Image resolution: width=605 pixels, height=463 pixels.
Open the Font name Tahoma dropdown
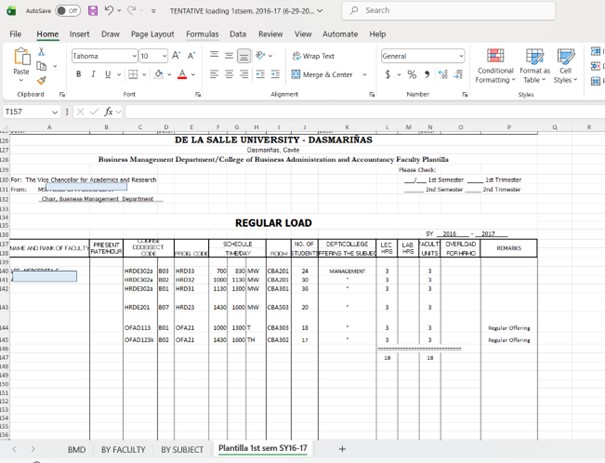click(x=134, y=56)
